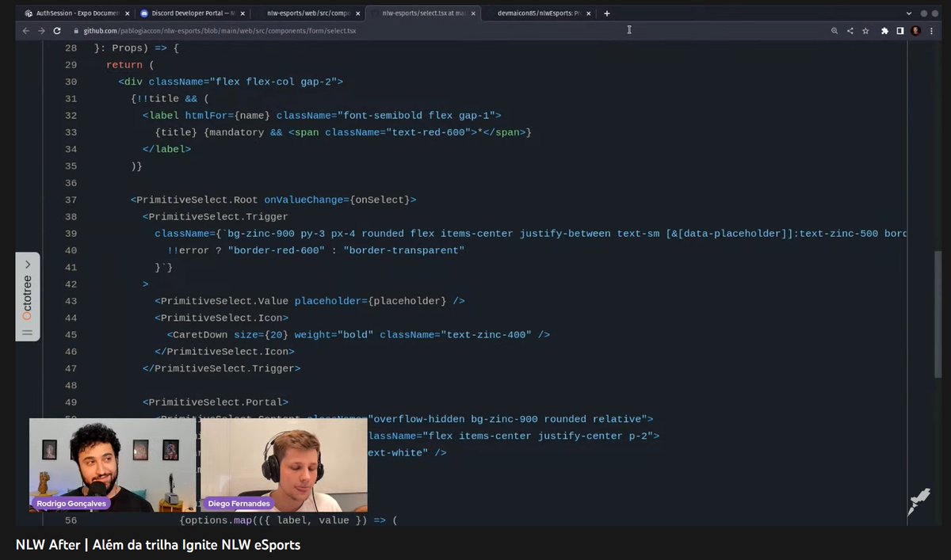Click the Diego Fernandes name badge

(x=239, y=503)
